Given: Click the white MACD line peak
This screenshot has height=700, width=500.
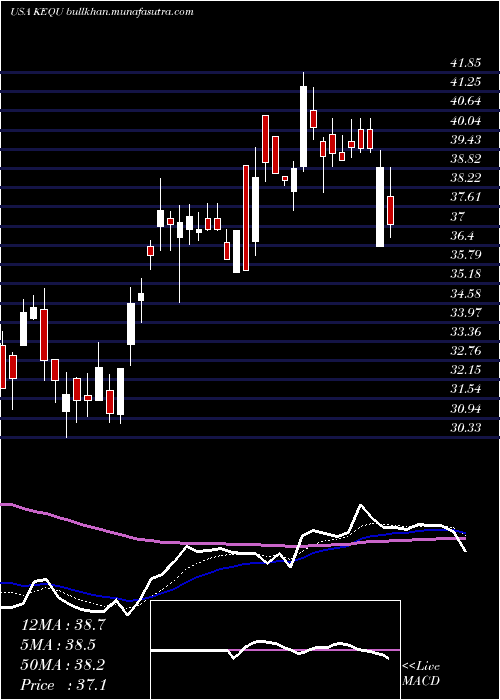Looking at the screenshot, I should tap(361, 506).
